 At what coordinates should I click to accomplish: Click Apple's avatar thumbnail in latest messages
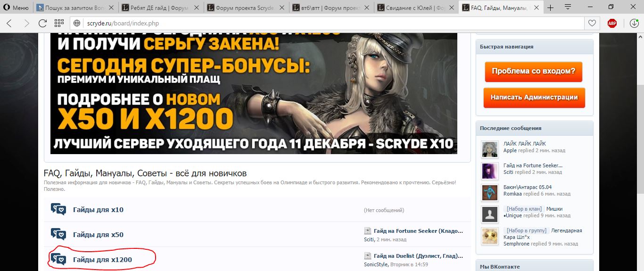click(x=490, y=149)
